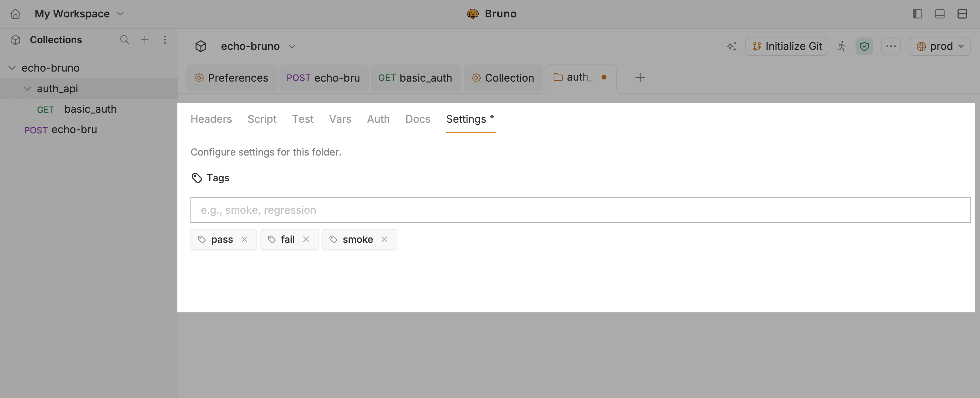Click Initialize Git button
Image resolution: width=980 pixels, height=398 pixels.
[787, 46]
